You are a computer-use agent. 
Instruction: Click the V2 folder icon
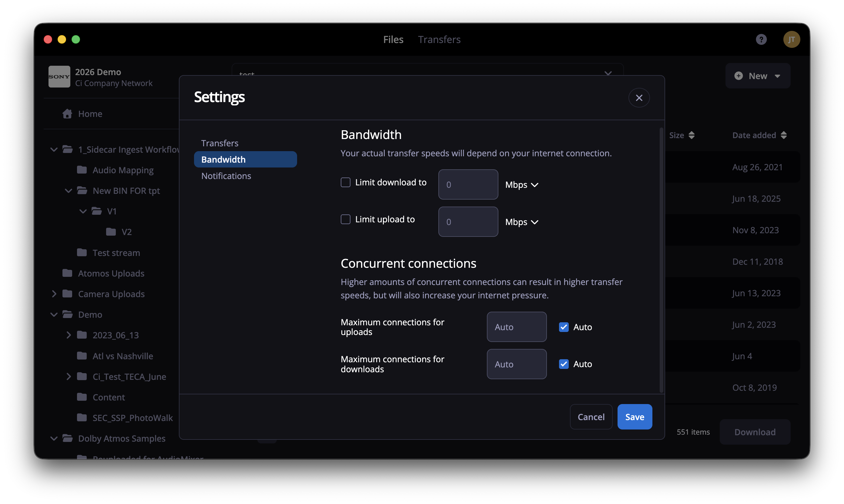click(111, 232)
